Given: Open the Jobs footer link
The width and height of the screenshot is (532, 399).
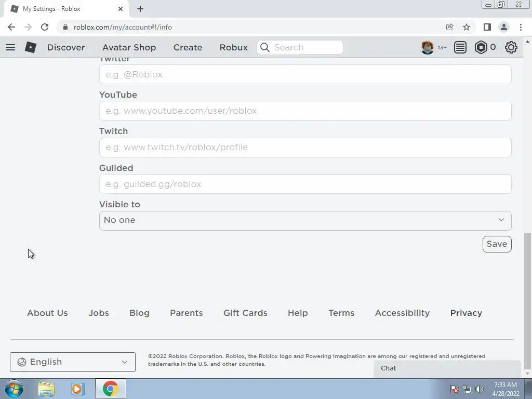Looking at the screenshot, I should point(99,313).
